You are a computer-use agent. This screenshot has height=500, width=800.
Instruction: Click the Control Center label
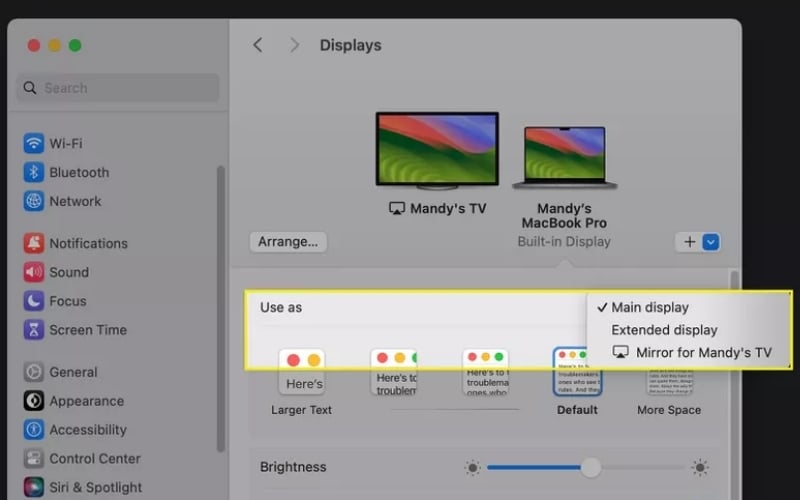click(x=95, y=459)
